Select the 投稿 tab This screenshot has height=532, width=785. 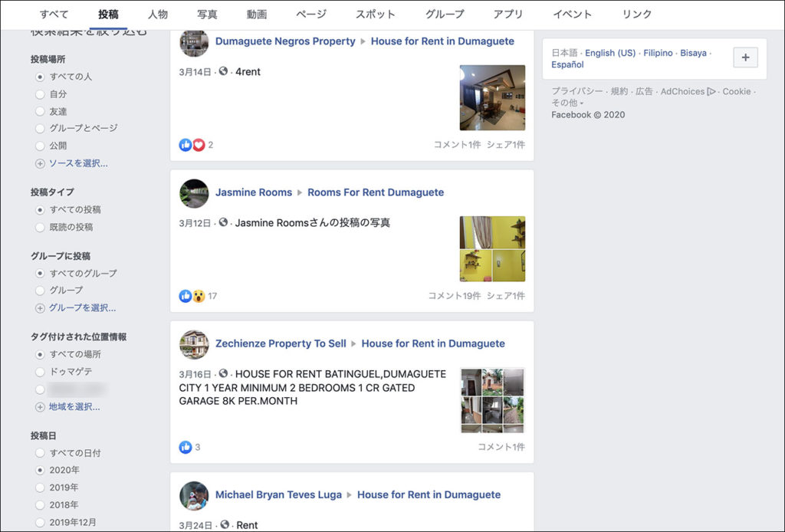[108, 14]
